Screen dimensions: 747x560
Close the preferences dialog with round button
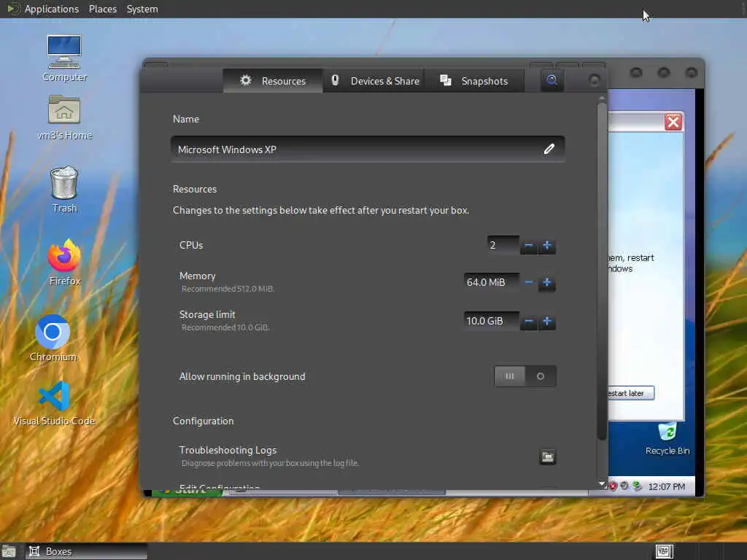pyautogui.click(x=594, y=80)
